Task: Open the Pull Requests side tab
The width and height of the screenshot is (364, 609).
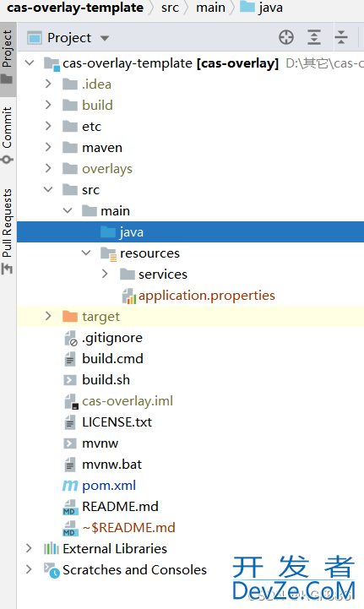Action: click(x=7, y=231)
